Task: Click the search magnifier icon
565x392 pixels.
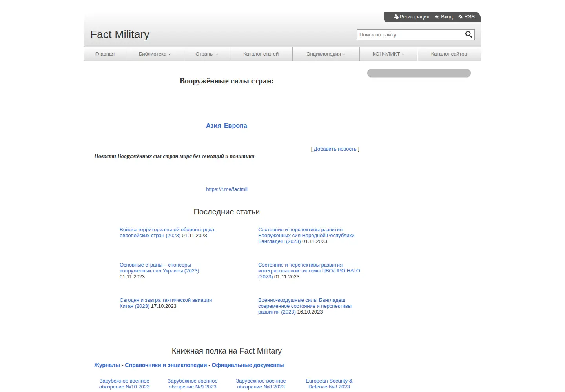Action: (468, 34)
